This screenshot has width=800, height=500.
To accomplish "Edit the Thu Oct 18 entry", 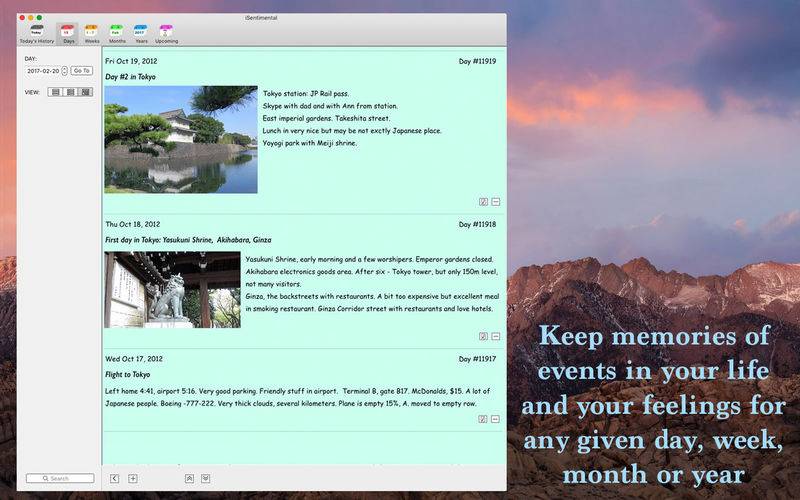I will pos(483,336).
